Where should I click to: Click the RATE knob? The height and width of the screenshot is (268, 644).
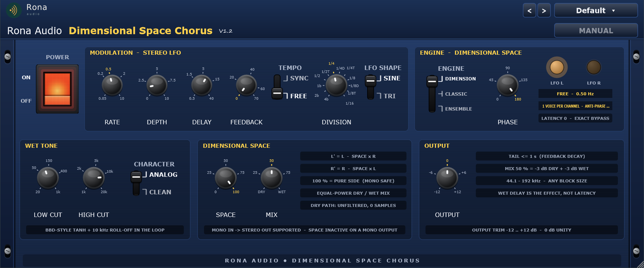112,85
